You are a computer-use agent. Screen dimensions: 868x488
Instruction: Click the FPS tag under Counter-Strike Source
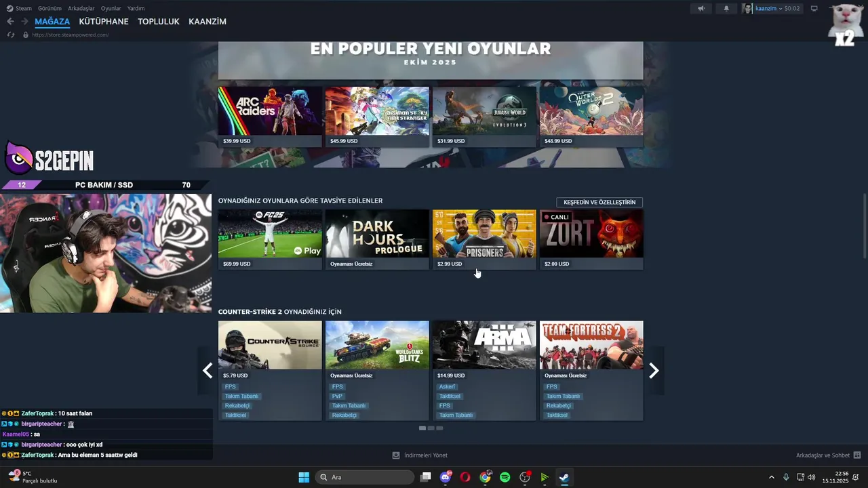click(x=230, y=386)
